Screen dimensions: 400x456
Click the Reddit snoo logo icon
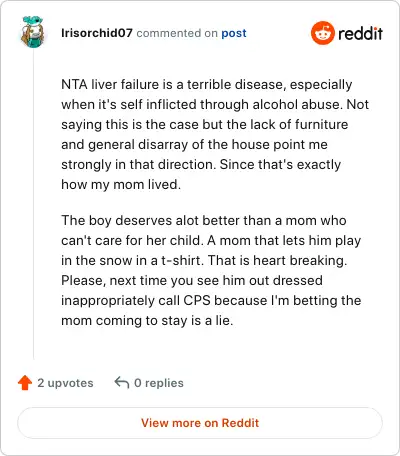pyautogui.click(x=322, y=33)
